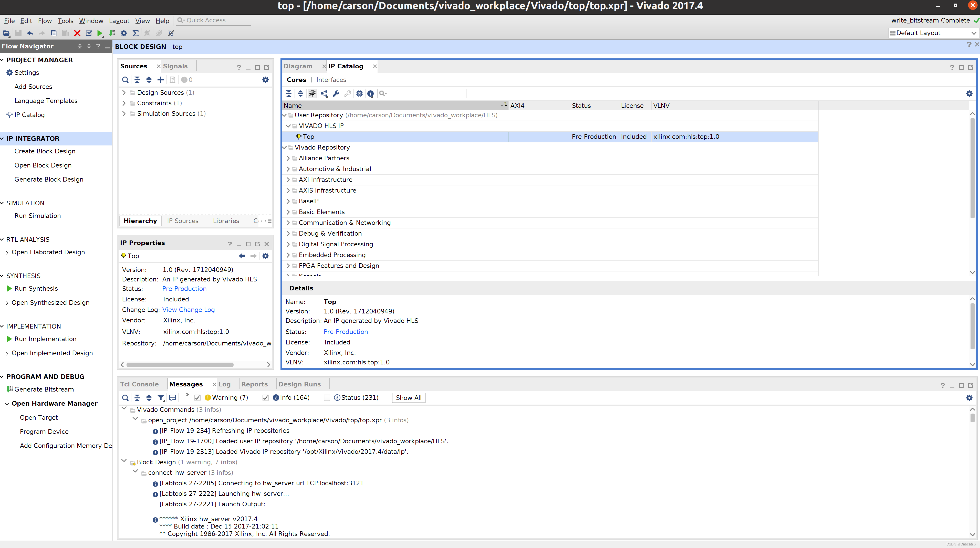The image size is (980, 548).
Task: Expand the Constraints folder
Action: [124, 103]
